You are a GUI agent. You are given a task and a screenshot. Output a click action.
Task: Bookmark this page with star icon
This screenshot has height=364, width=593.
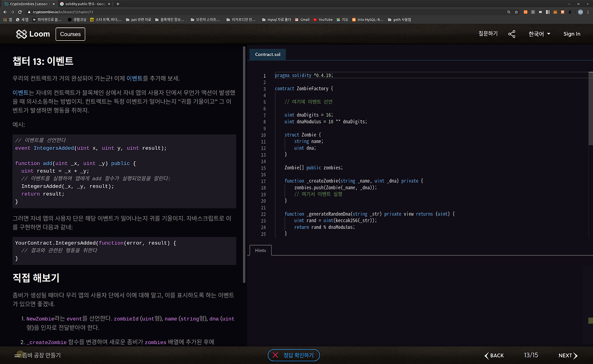(x=516, y=12)
